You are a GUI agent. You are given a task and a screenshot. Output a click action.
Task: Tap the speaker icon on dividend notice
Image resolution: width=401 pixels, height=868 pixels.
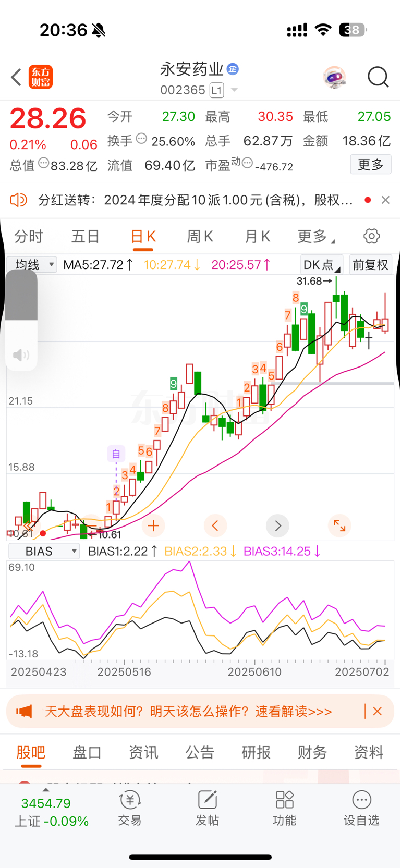coord(19,200)
